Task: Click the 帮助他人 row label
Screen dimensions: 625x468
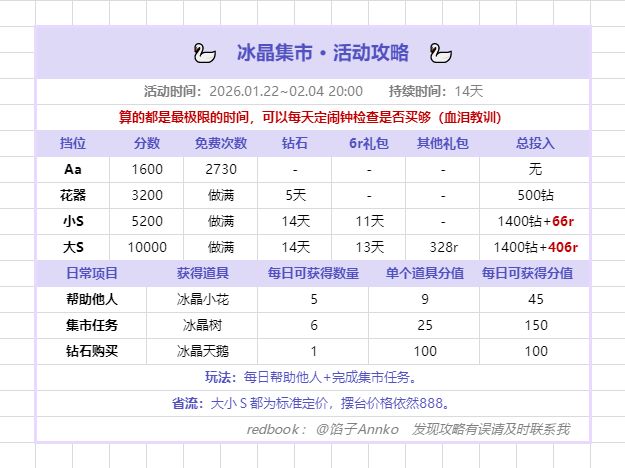Action: (92, 299)
